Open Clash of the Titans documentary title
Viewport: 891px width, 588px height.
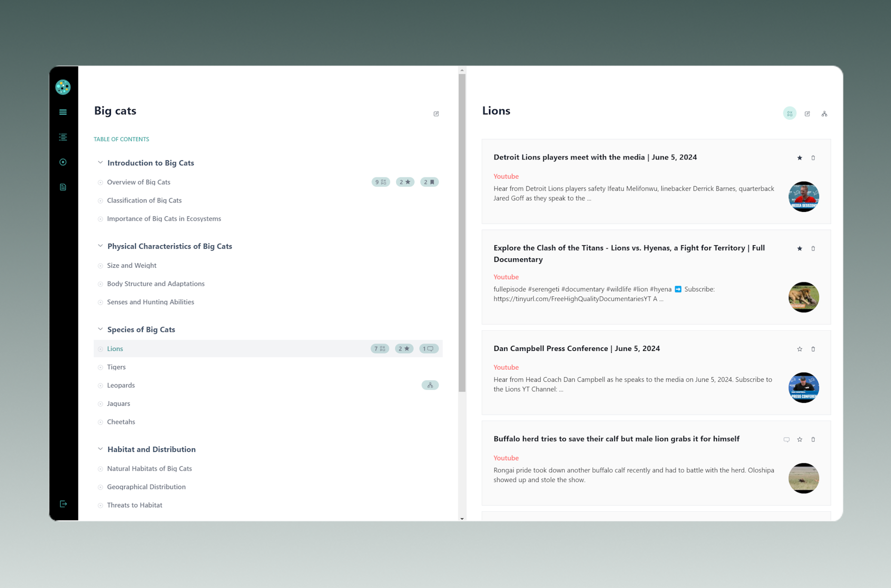point(629,253)
